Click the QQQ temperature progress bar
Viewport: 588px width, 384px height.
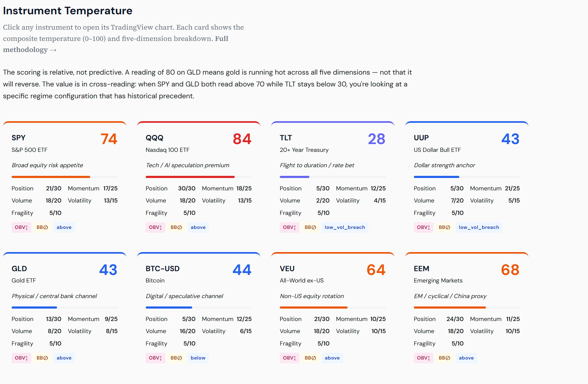[x=198, y=177]
